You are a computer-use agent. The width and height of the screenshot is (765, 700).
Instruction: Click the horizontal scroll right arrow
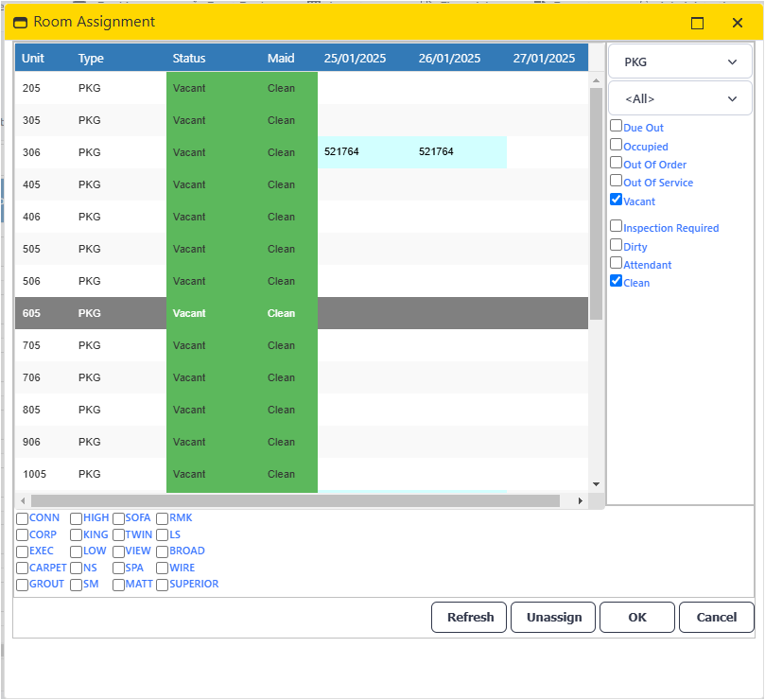tap(580, 500)
